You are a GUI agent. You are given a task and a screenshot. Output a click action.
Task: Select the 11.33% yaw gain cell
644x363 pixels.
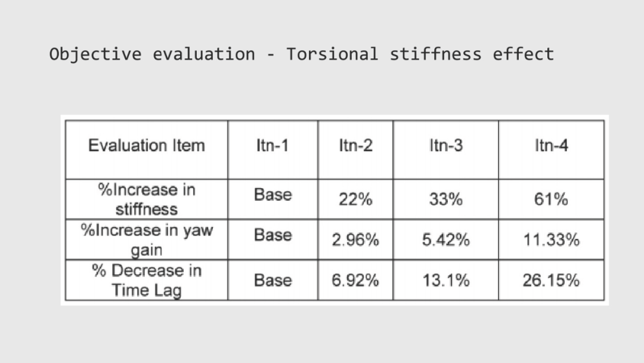point(551,239)
